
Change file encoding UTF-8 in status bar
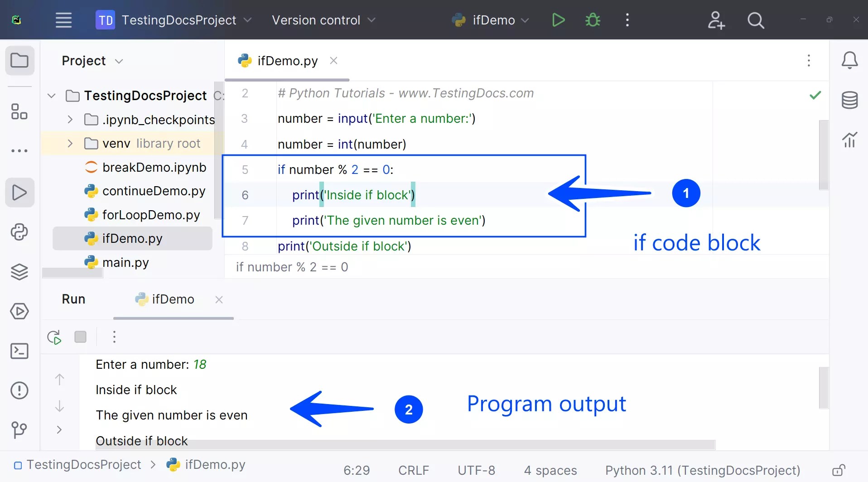[x=476, y=470]
